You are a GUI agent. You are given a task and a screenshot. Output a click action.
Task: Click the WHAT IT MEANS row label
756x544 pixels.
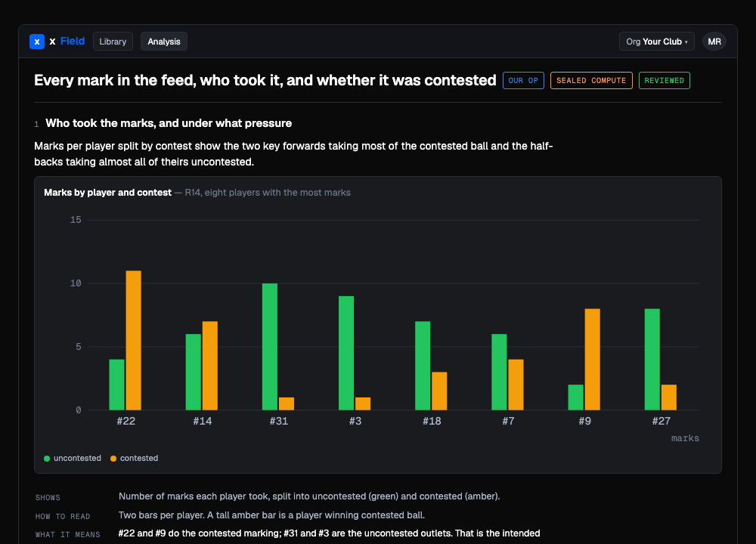68,535
